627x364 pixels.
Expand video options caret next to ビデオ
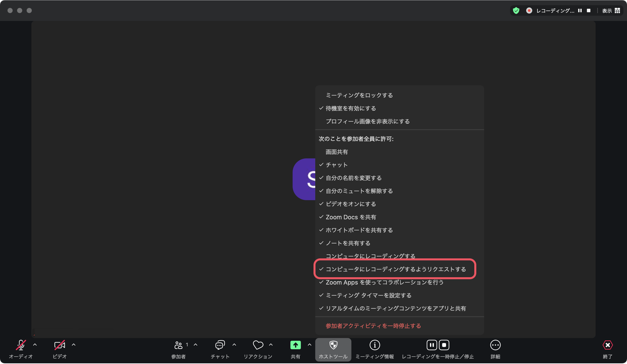(x=74, y=345)
